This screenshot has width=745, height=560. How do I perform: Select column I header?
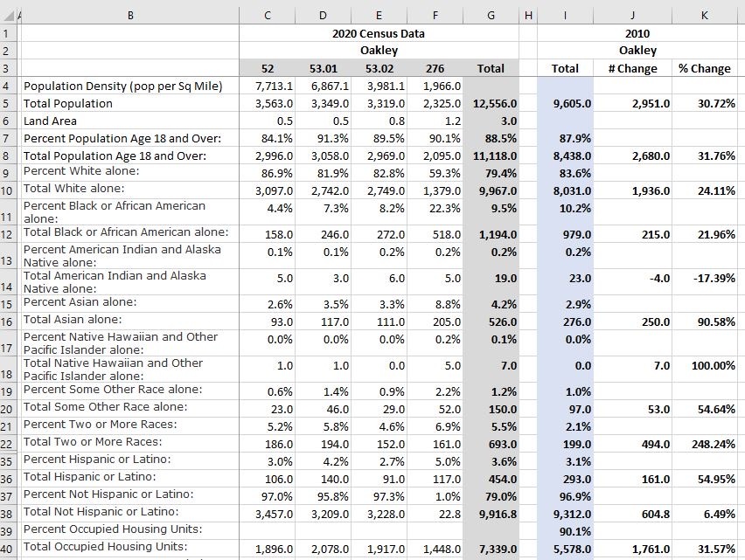(566, 16)
